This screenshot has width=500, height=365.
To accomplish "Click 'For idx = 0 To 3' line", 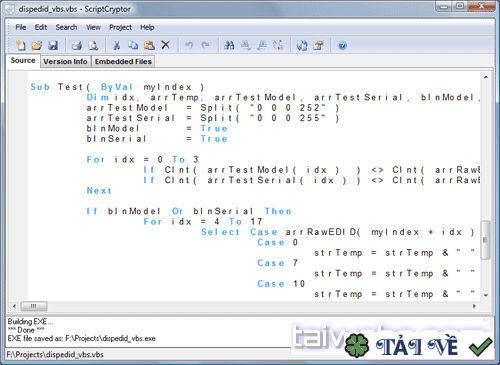I will pos(143,160).
